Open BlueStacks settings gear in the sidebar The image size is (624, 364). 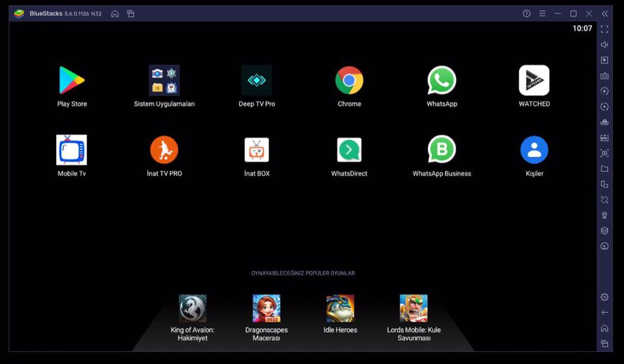click(604, 297)
